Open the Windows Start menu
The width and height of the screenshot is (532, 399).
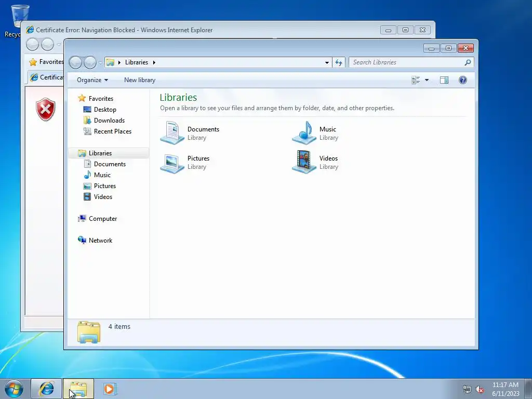14,389
